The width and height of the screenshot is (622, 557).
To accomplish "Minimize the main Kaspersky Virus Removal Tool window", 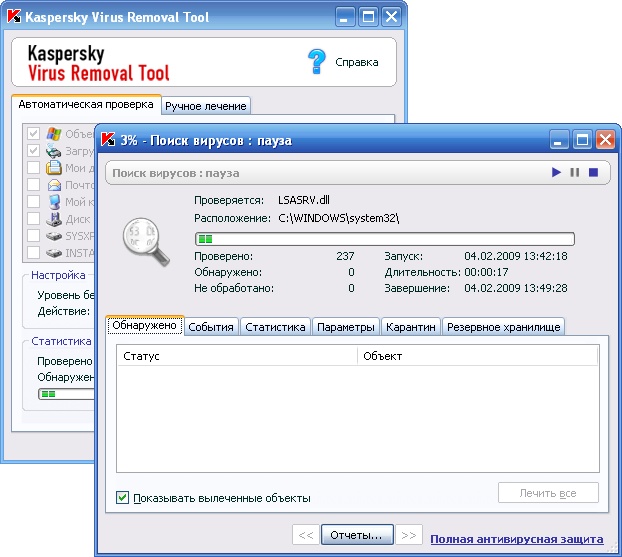I will pos(345,17).
